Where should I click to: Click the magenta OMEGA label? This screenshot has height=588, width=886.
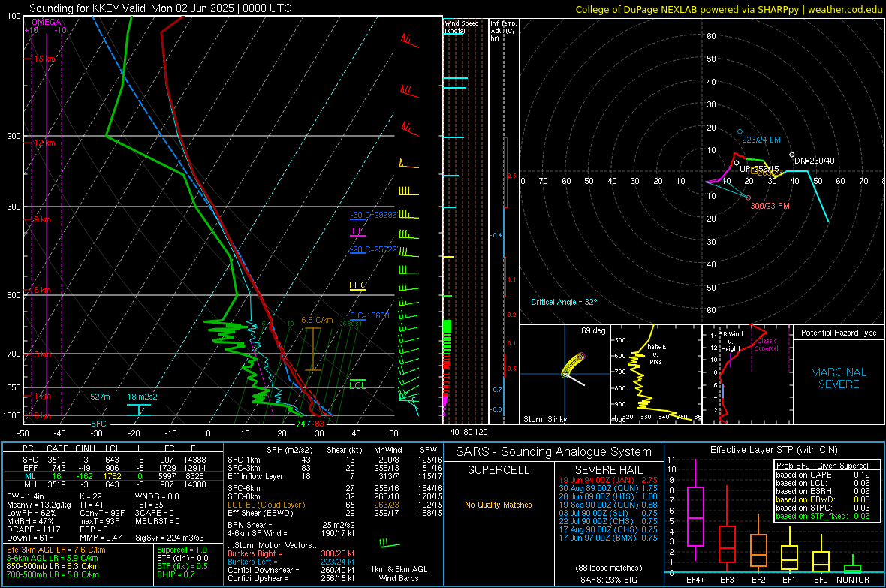point(47,22)
